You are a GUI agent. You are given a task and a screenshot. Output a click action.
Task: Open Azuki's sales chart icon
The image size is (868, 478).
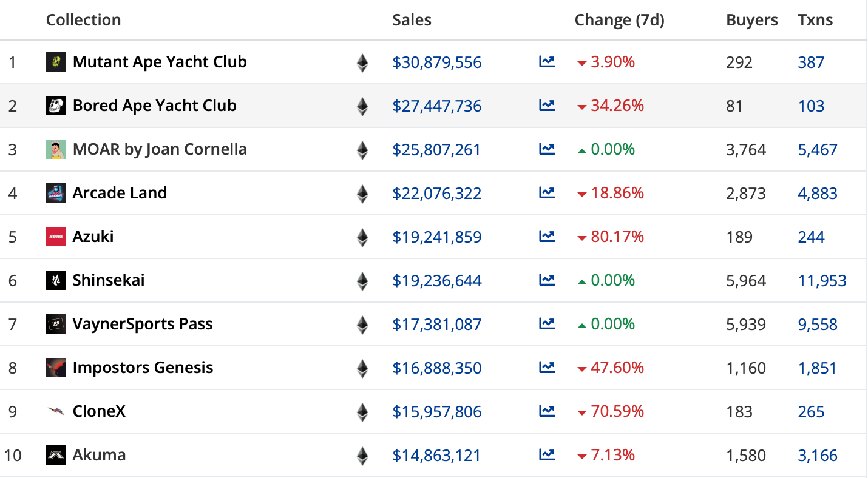(547, 237)
